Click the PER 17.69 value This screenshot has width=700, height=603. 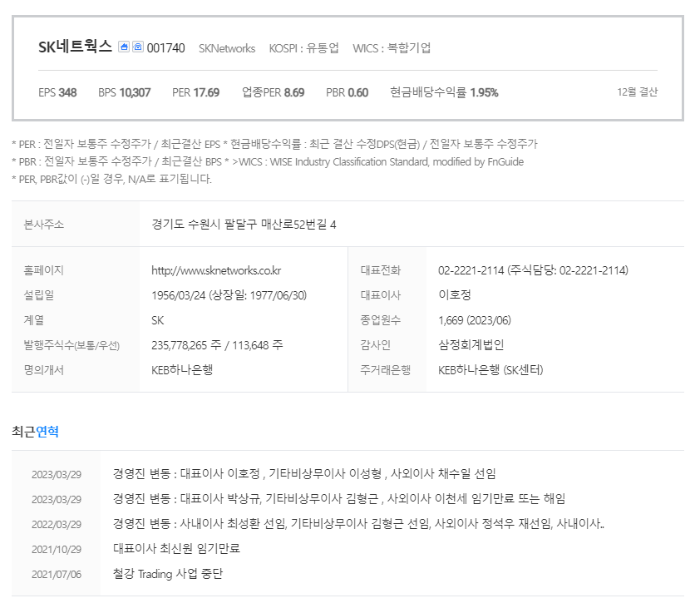pyautogui.click(x=195, y=92)
